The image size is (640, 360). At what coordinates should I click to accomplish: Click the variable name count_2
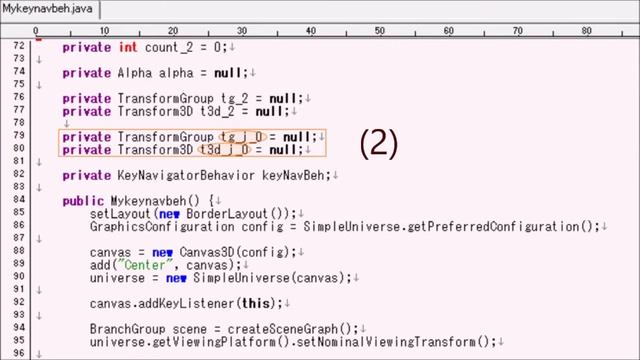pos(169,48)
